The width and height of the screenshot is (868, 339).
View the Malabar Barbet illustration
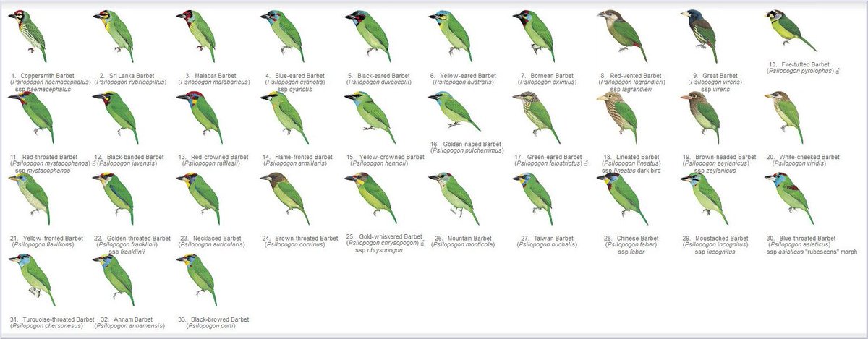click(x=197, y=36)
